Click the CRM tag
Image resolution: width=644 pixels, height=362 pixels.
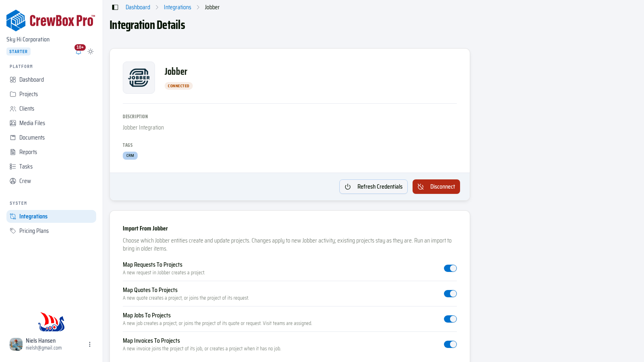coord(130,156)
